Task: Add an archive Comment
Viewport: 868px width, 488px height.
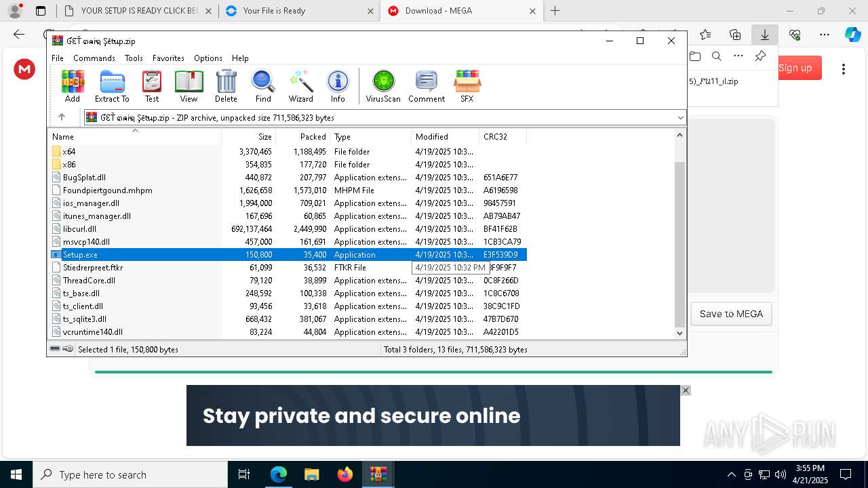Action: tap(426, 86)
